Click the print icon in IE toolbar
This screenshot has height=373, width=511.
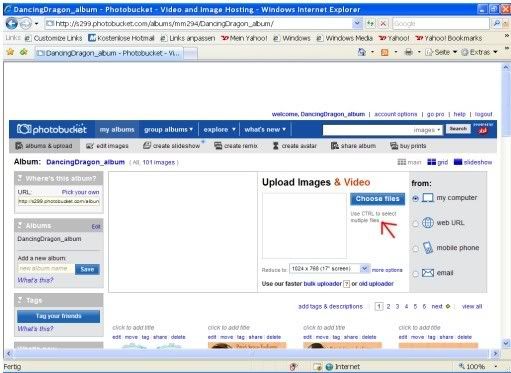pos(409,52)
